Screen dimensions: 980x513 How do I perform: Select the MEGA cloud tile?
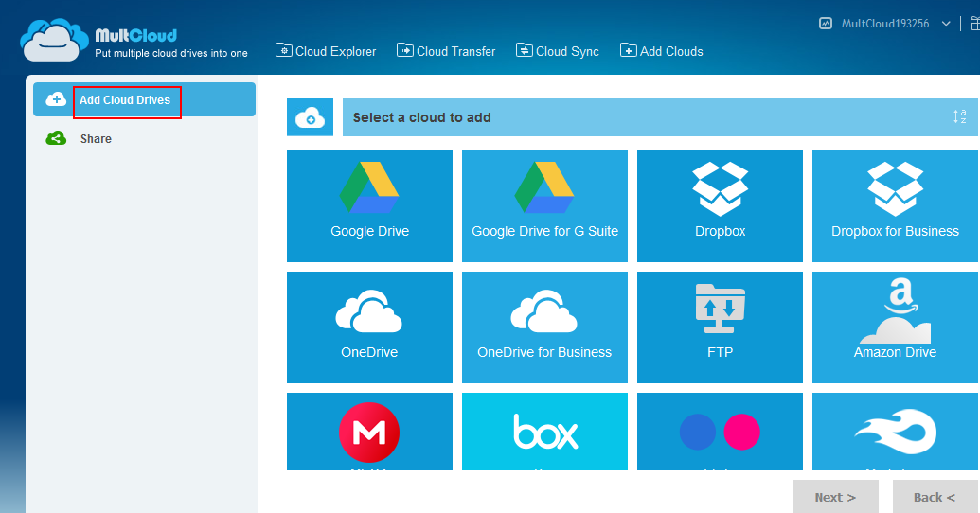[369, 432]
